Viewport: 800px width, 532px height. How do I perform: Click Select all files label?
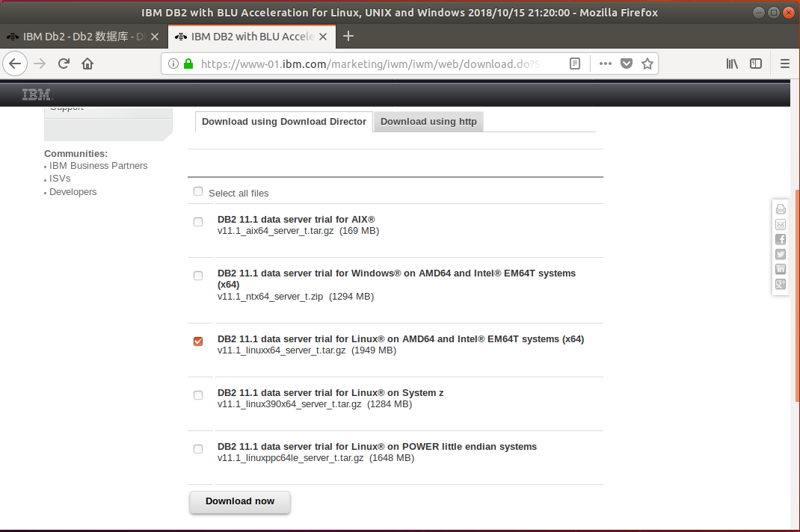point(239,194)
